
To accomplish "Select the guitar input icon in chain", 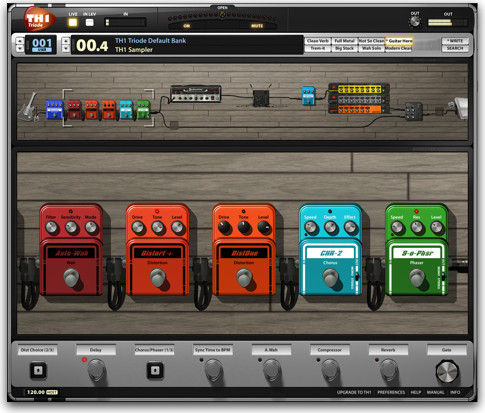I will [x=28, y=107].
